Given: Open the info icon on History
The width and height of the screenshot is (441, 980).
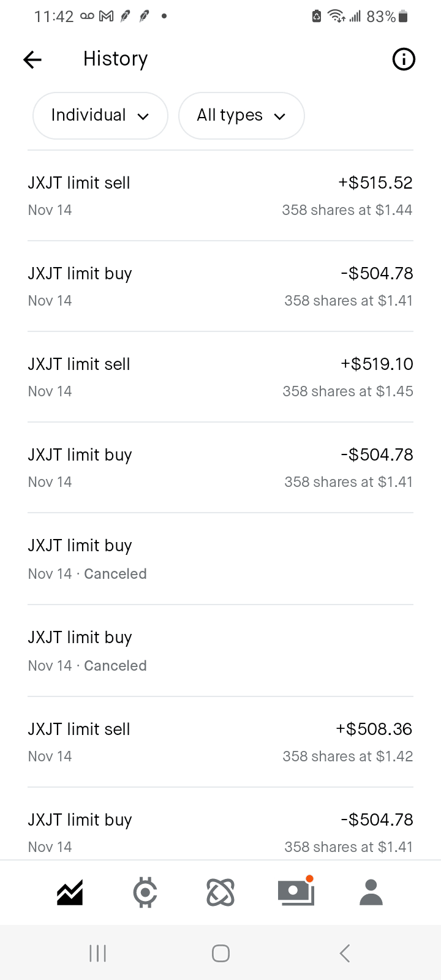Looking at the screenshot, I should coord(403,59).
